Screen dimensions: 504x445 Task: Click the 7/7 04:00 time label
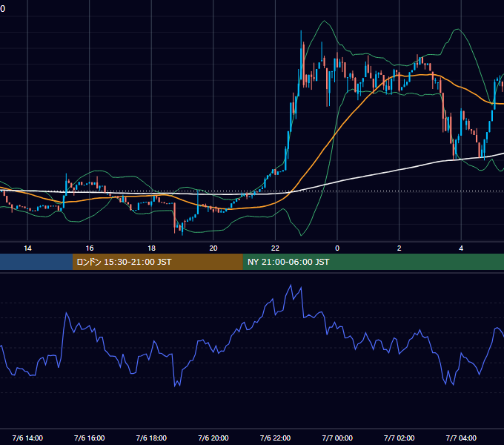461,438
